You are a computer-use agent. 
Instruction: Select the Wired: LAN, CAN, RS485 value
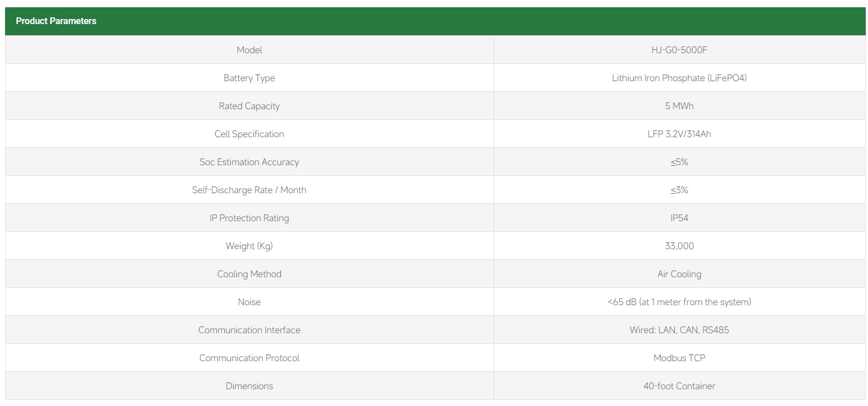tap(679, 330)
